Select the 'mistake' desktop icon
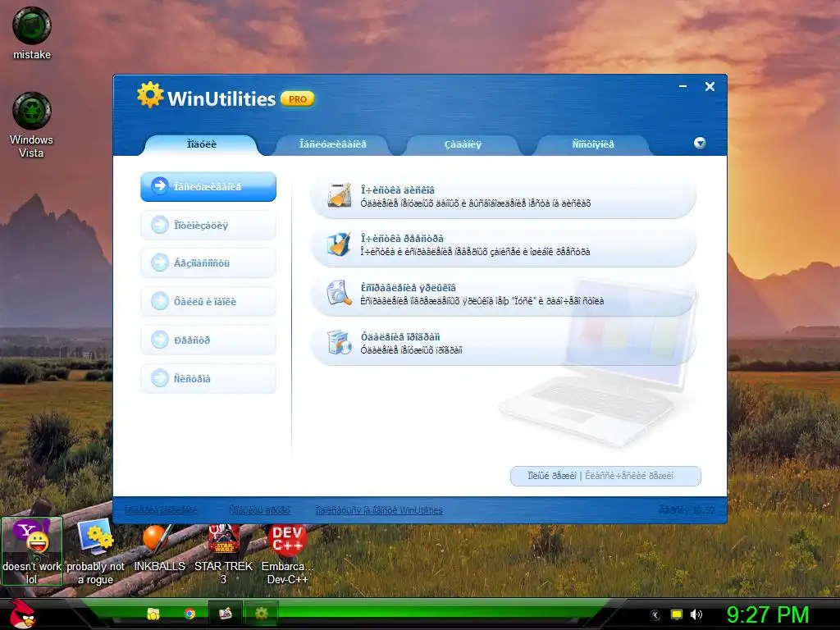This screenshot has width=840, height=630. (x=32, y=33)
